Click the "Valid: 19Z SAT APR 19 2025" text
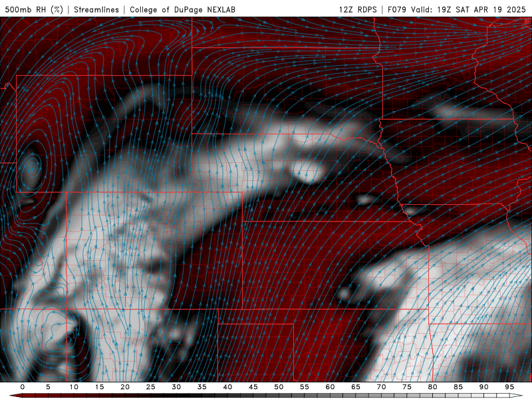 pyautogui.click(x=468, y=9)
